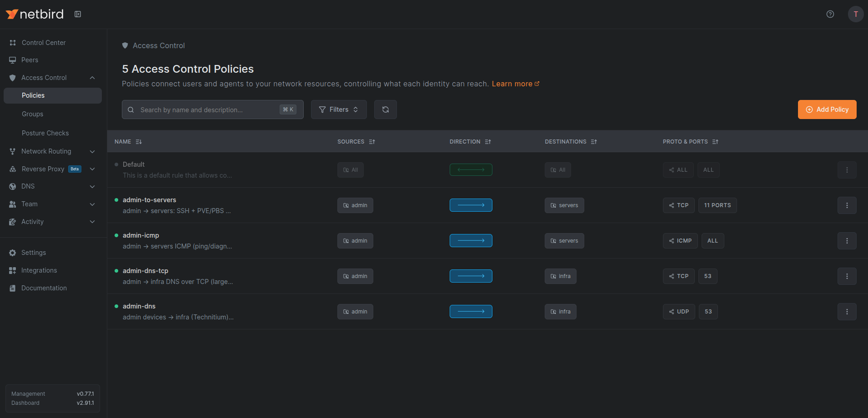Expand the DNS section chevron

point(92,186)
